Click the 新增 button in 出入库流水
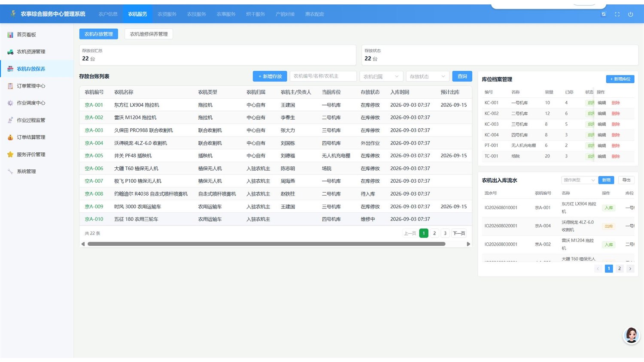 pyautogui.click(x=606, y=180)
